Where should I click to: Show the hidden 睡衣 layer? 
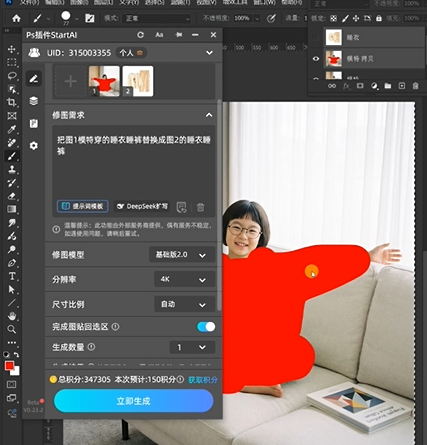(x=316, y=37)
